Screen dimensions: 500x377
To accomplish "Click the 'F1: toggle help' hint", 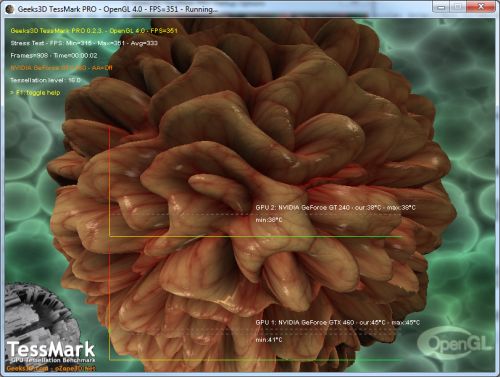I will click(35, 93).
